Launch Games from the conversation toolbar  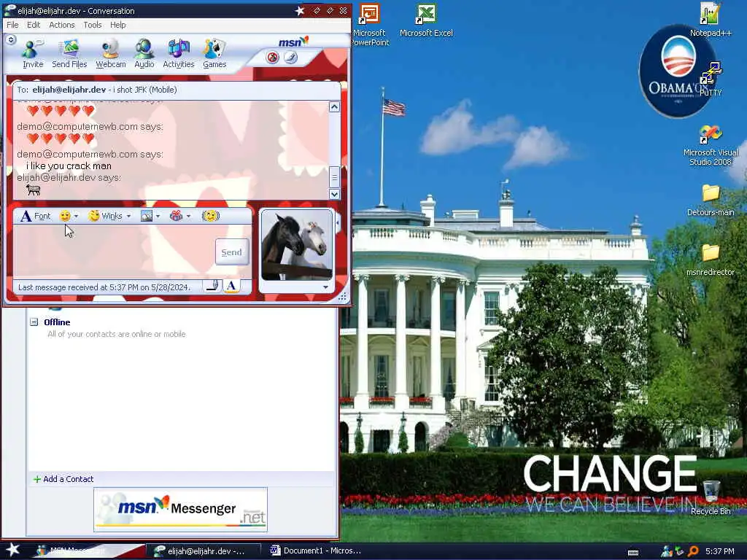pos(214,54)
